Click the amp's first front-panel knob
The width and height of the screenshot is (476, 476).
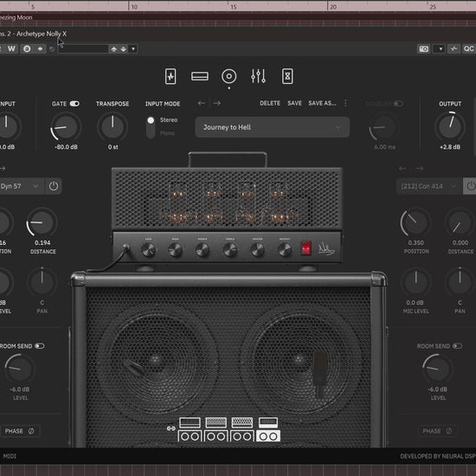(x=149, y=250)
